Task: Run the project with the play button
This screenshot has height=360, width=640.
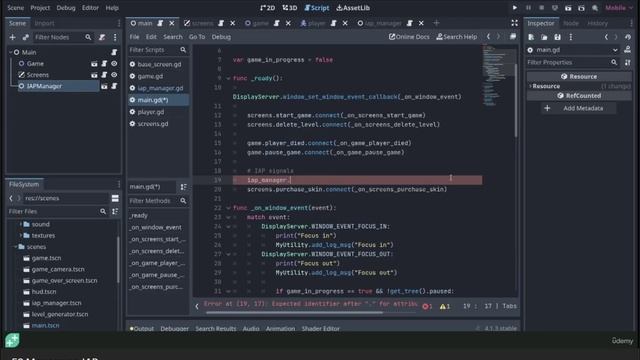Action: 514,8
